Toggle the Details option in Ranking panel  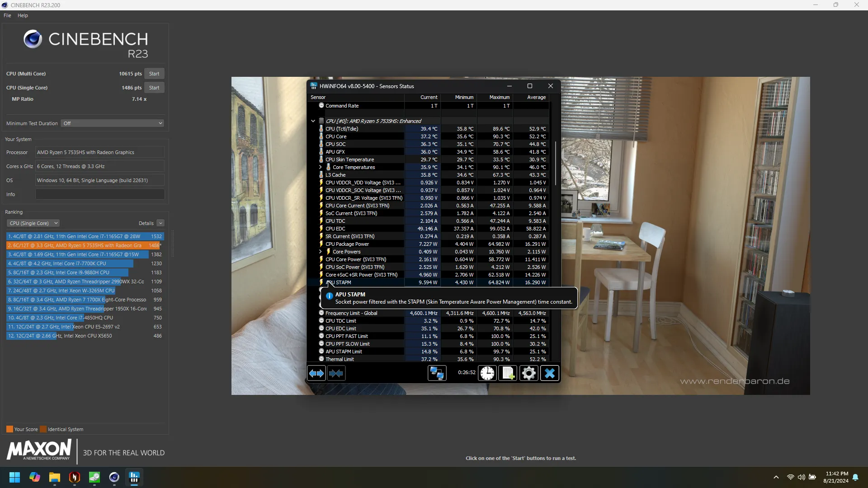click(160, 223)
